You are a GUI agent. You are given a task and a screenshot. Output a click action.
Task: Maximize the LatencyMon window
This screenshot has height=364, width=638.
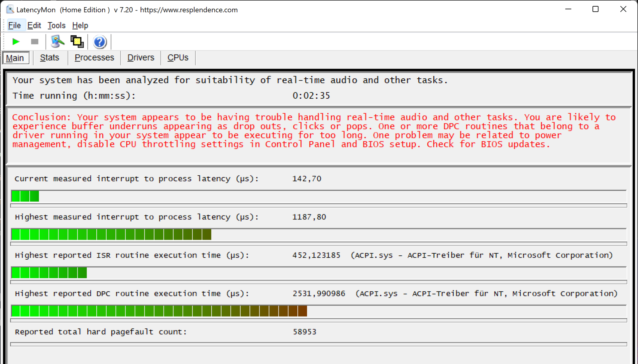(x=595, y=9)
